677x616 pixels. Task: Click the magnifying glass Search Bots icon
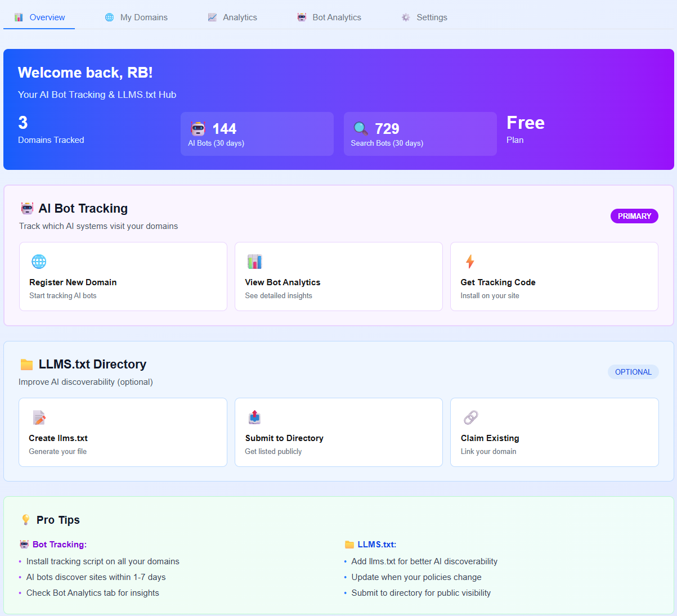coord(361,129)
